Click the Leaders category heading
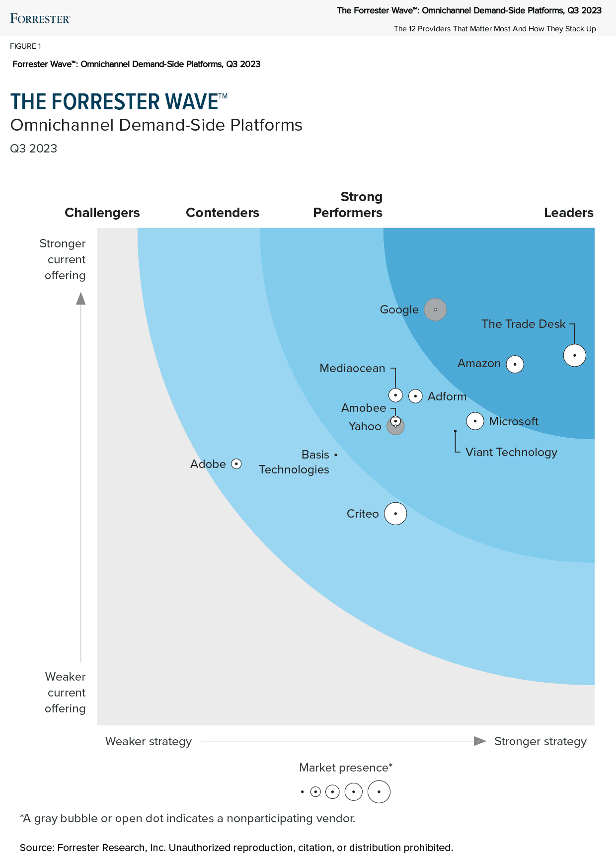 point(568,213)
